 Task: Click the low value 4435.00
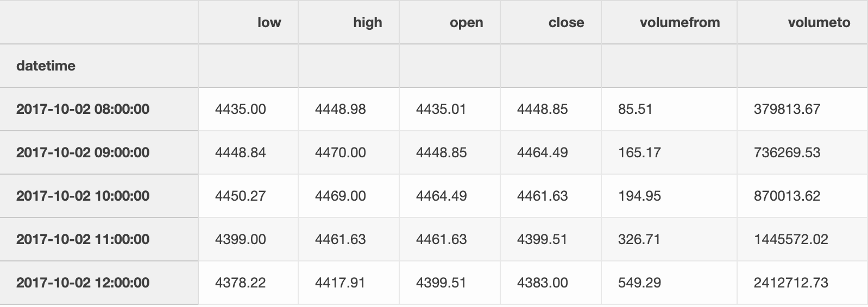241,109
